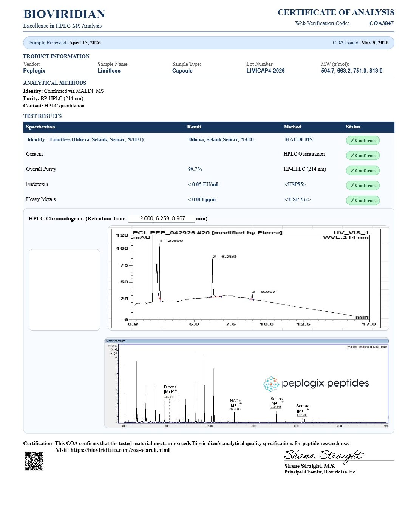
Task: Click the mass spectrum plot
Action: pos(246,383)
